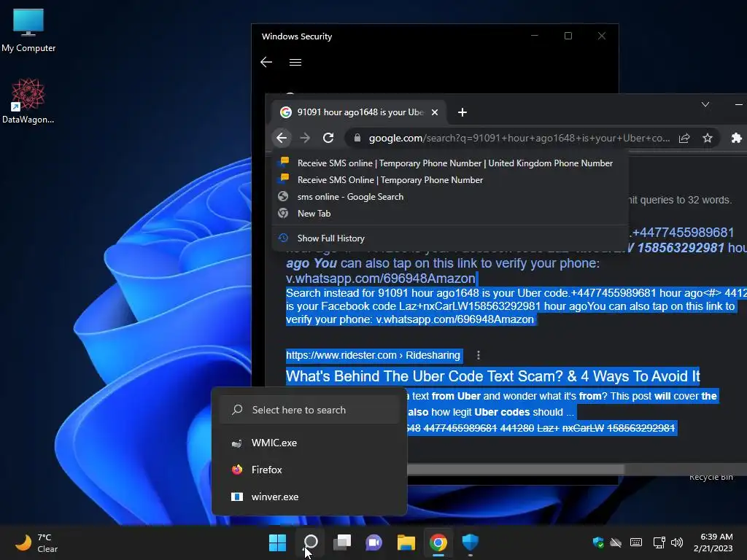Open the volume speaker tray icon
Image resolution: width=747 pixels, height=560 pixels.
[x=676, y=542]
